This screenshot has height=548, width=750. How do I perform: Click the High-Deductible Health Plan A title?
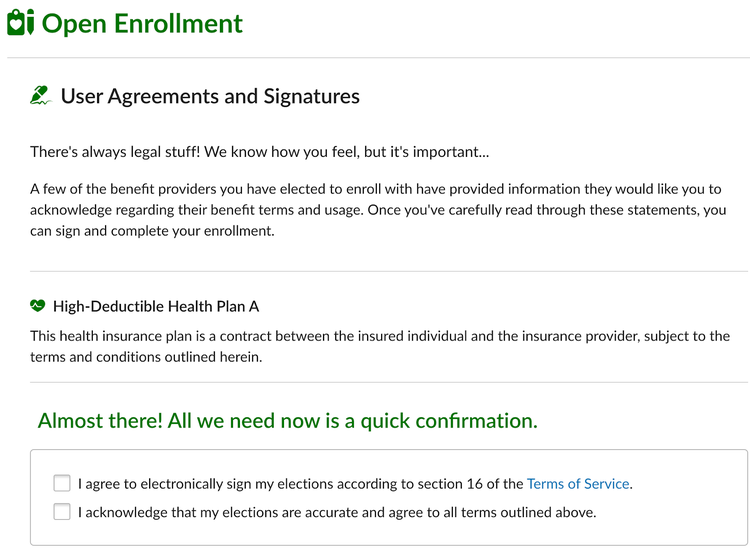[x=156, y=306]
